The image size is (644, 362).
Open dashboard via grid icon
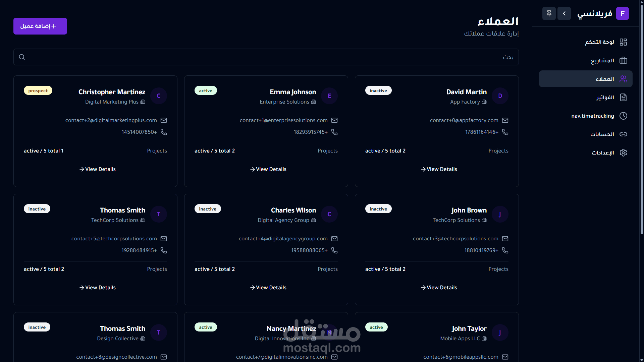point(623,42)
